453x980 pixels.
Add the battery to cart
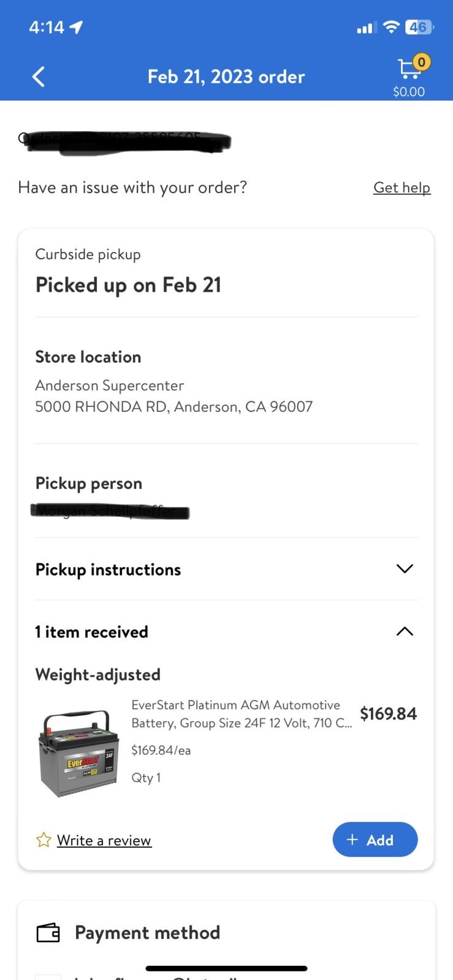(375, 840)
